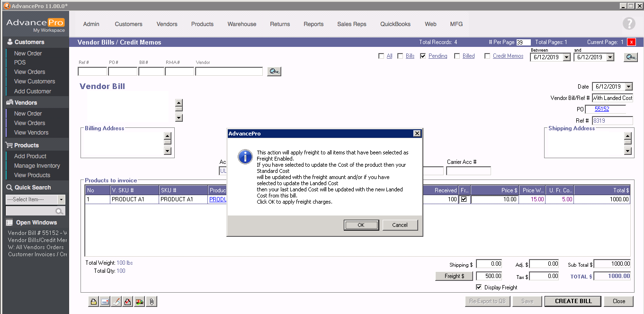Click Cancel in the freight dialog

pos(400,225)
